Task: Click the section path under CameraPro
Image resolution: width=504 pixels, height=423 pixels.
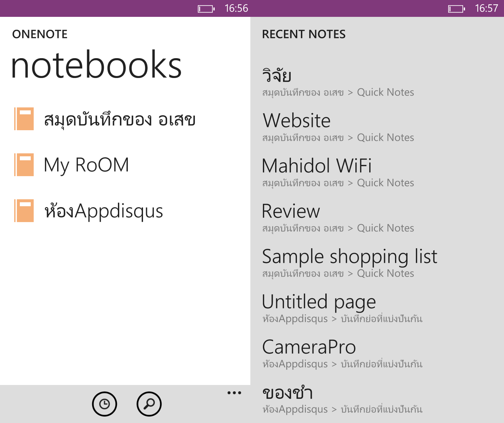Action: coord(342,364)
